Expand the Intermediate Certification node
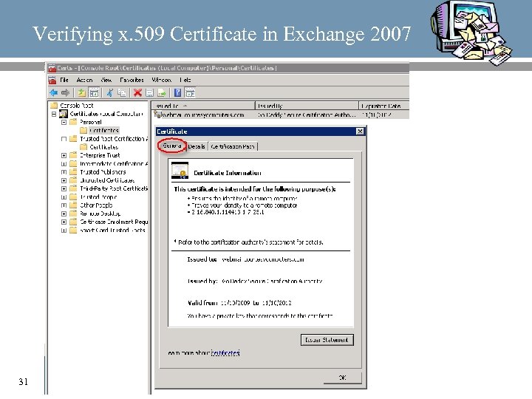The width and height of the screenshot is (532, 399). pos(64,164)
